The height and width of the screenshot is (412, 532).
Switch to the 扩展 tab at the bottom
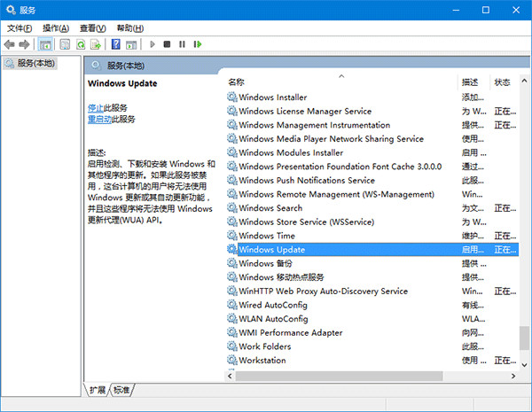(x=98, y=390)
